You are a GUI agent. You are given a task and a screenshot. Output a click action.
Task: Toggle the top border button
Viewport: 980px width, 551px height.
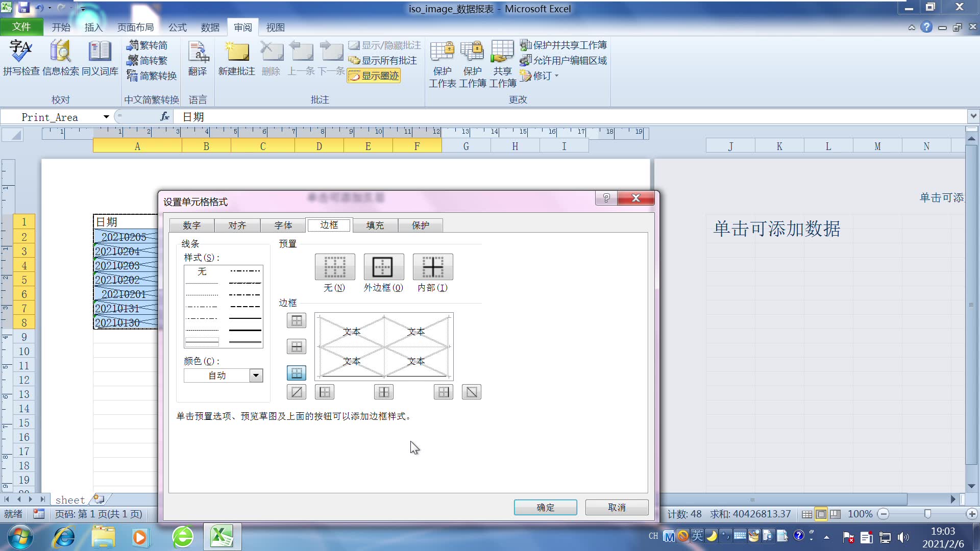296,320
